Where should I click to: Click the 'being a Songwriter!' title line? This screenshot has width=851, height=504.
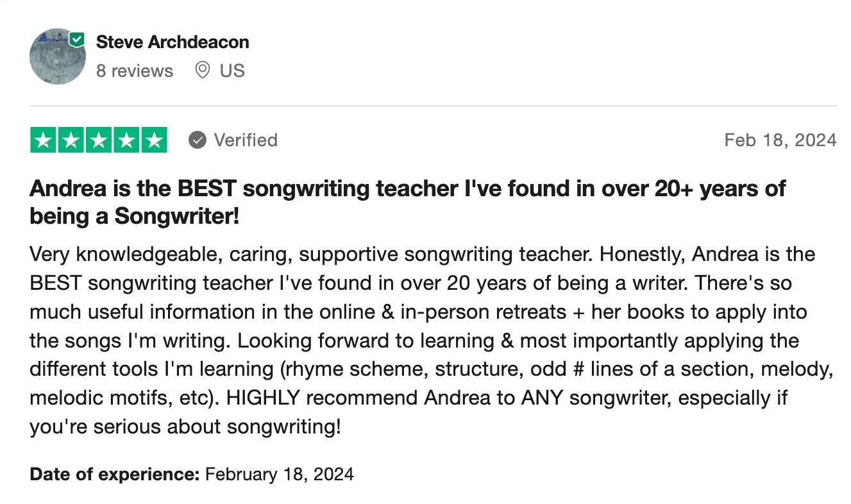[135, 216]
